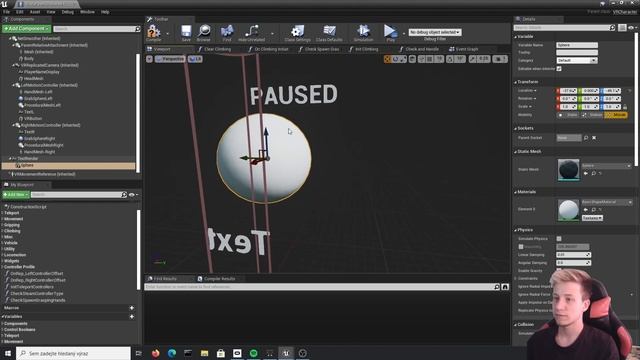The height and width of the screenshot is (360, 640).
Task: Open the Debug menu
Action: (68, 12)
